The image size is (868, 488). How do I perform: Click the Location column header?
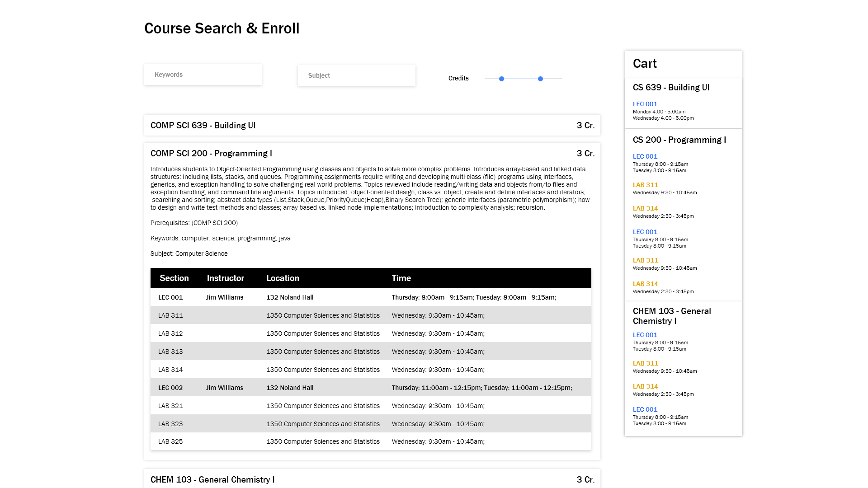point(283,278)
